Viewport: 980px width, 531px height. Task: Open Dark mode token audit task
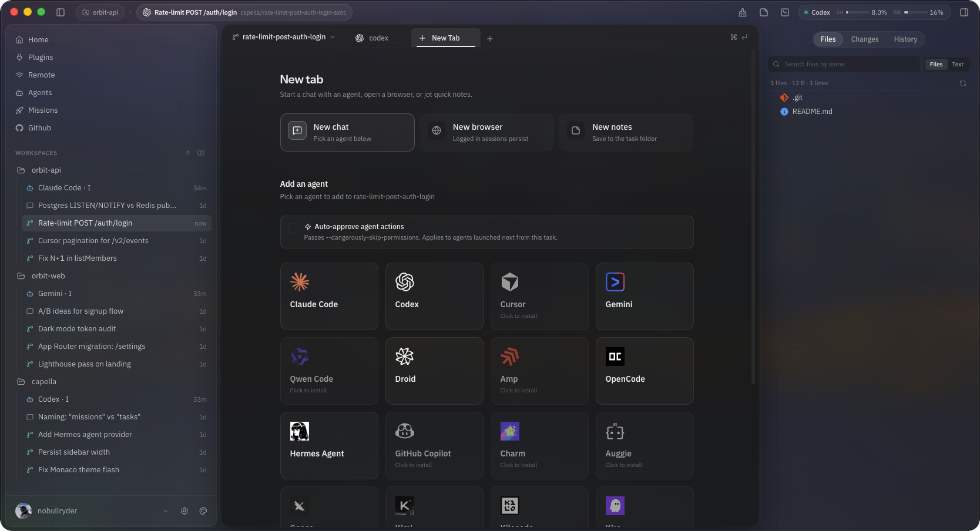point(116,329)
